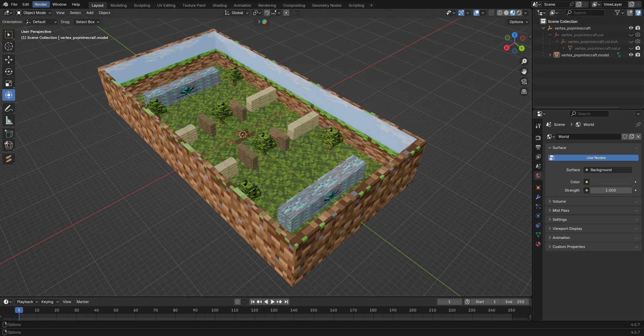Toggle Use Nodes for the world surface
This screenshot has height=336, width=644.
pyautogui.click(x=593, y=158)
